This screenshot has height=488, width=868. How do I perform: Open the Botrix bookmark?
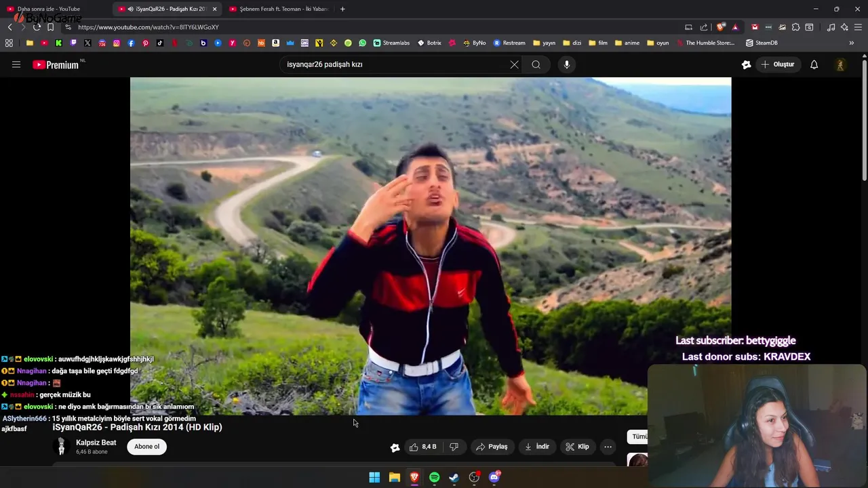pyautogui.click(x=429, y=43)
